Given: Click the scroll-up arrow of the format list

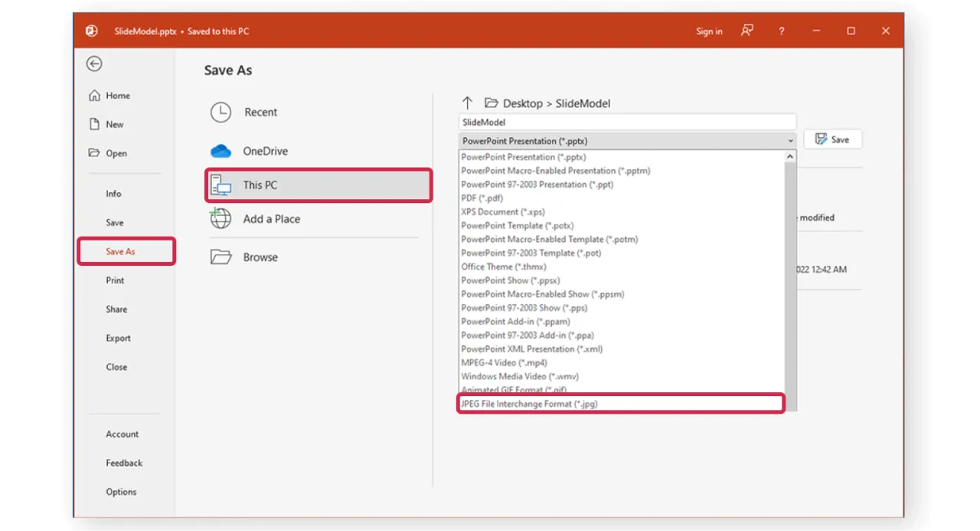Looking at the screenshot, I should (791, 156).
